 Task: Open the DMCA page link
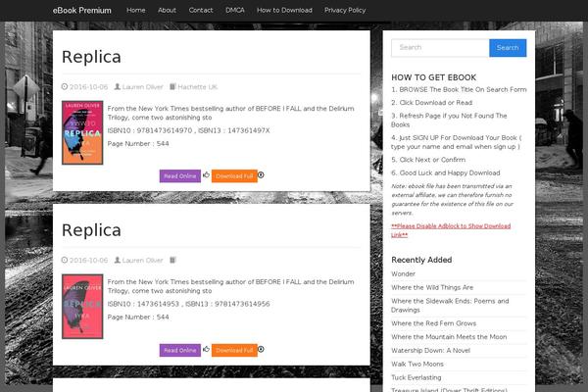coord(235,10)
